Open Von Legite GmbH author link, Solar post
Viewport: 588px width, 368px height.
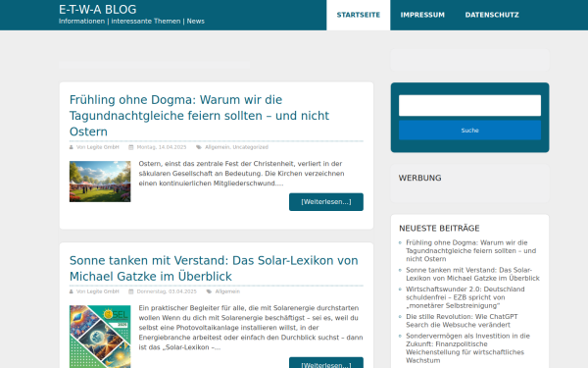coord(97,291)
